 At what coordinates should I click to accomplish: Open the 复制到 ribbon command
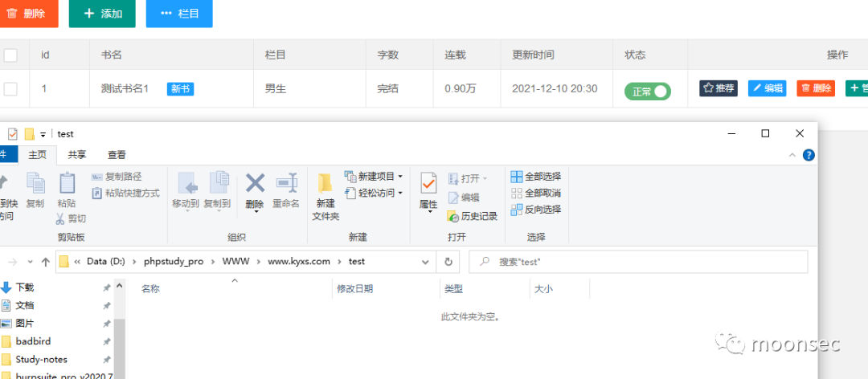click(217, 191)
